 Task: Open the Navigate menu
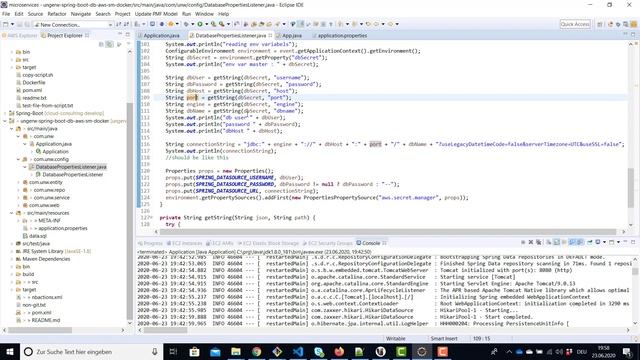(81, 14)
